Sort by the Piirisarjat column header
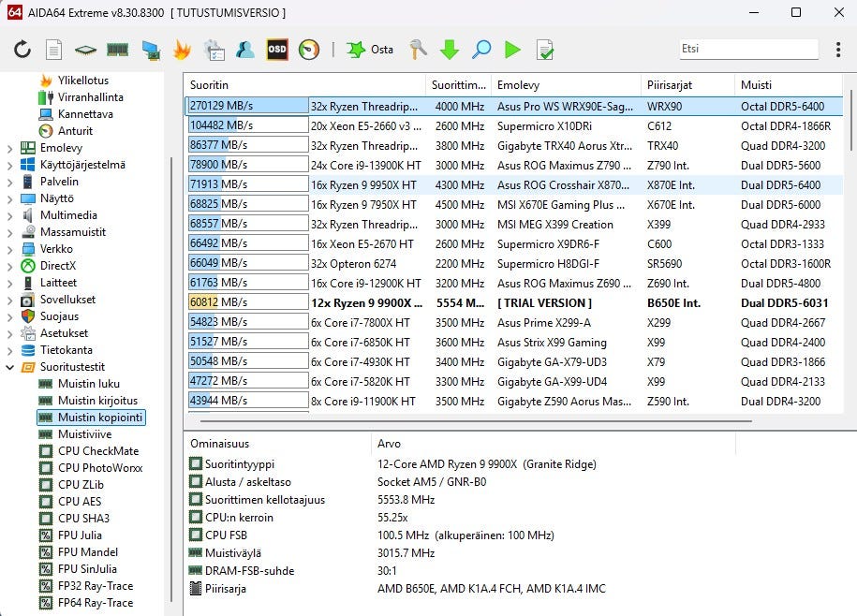 click(687, 85)
